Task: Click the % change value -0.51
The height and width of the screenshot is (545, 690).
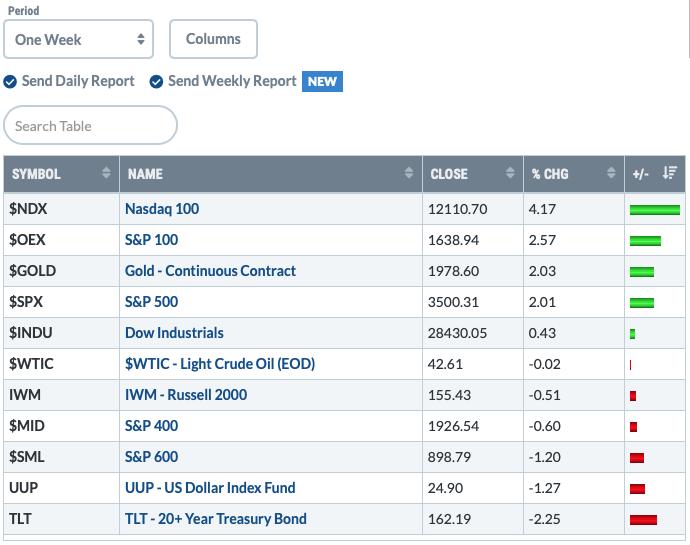Action: coord(544,395)
